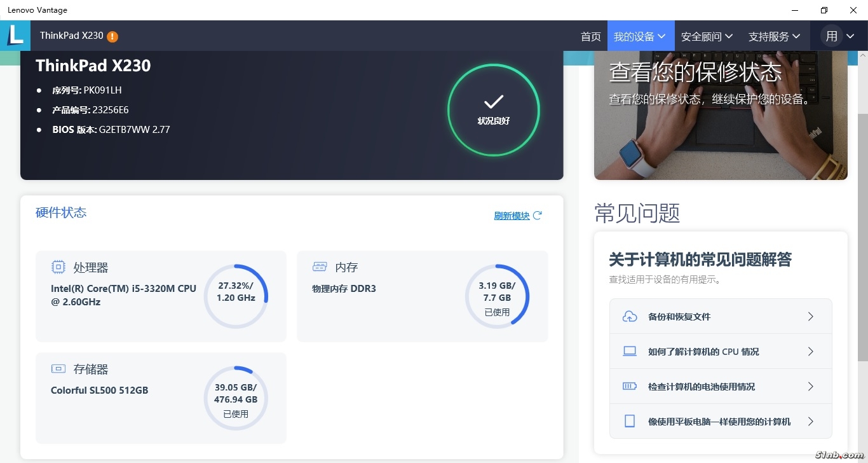Expand the 备份和恢复文件 chevron arrow
The image size is (868, 463).
tap(811, 316)
